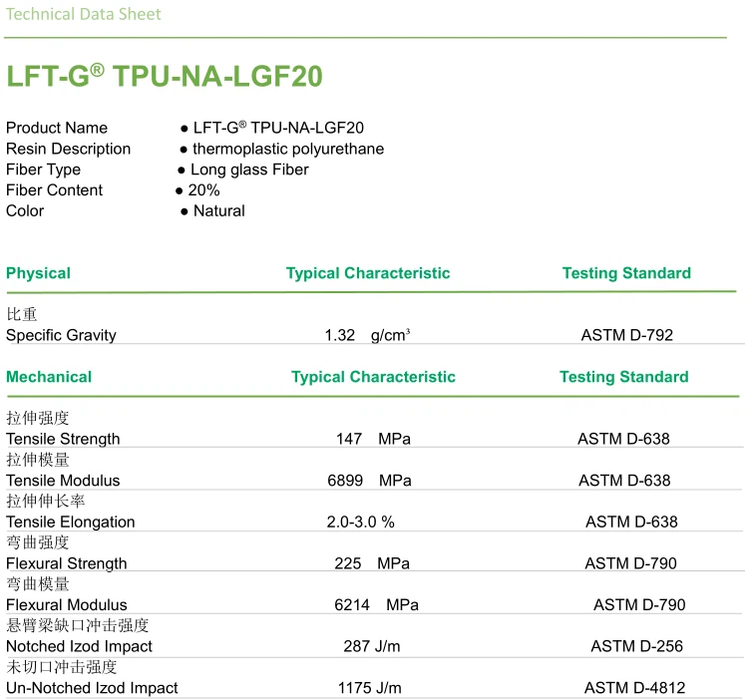Select the value 6214 MPa

(376, 605)
